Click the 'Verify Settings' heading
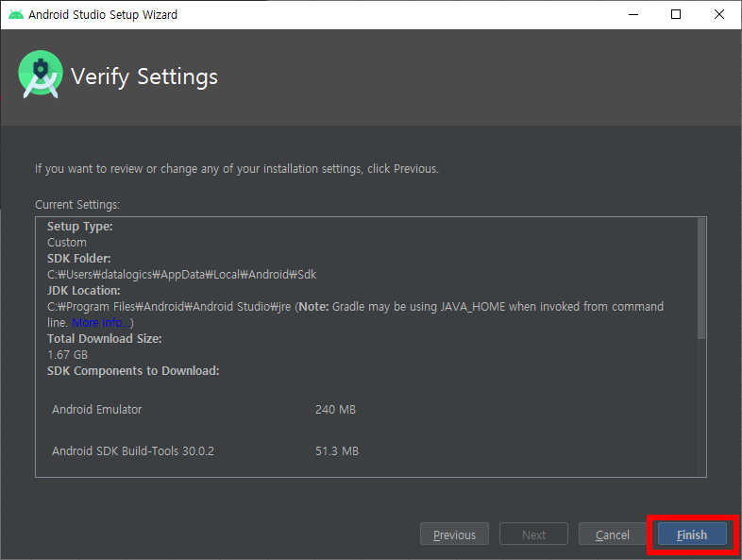 pos(144,76)
